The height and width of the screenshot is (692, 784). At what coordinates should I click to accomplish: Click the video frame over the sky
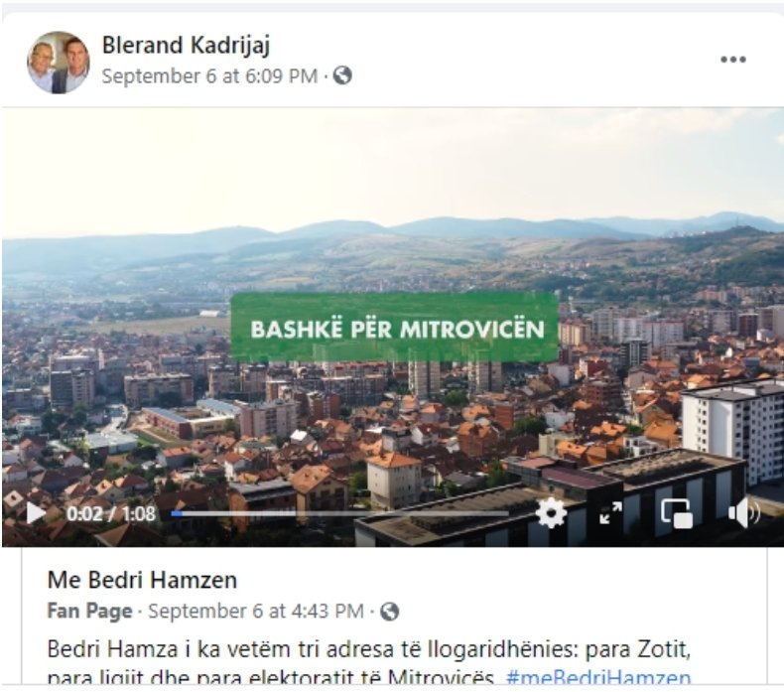[x=392, y=165]
